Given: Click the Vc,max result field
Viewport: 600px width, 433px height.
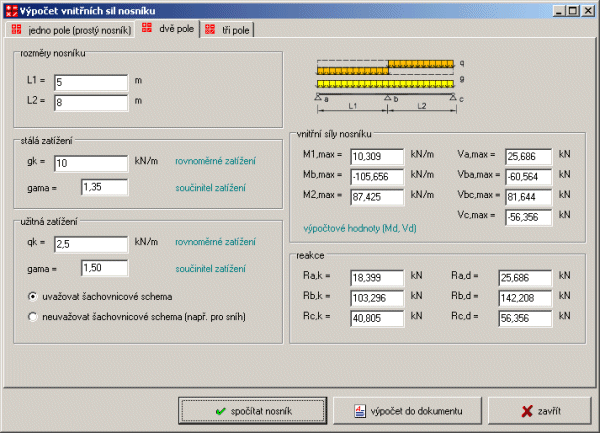Looking at the screenshot, I should point(528,217).
